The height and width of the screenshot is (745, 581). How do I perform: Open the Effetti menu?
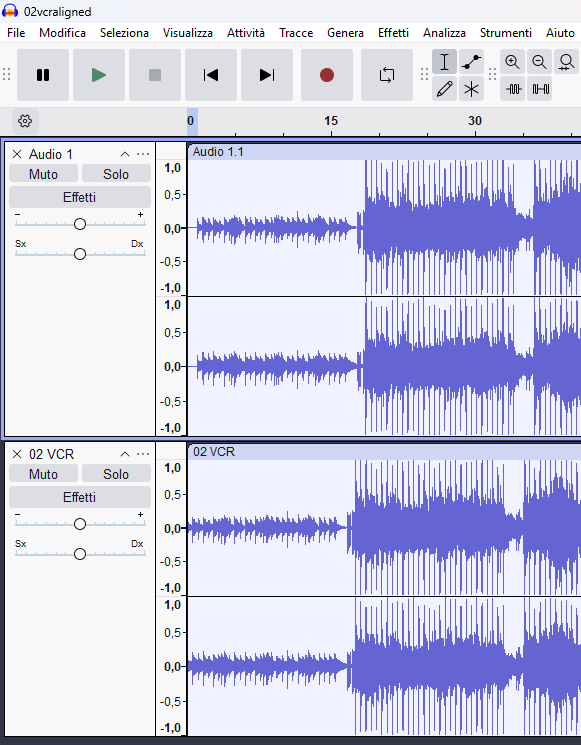point(393,33)
